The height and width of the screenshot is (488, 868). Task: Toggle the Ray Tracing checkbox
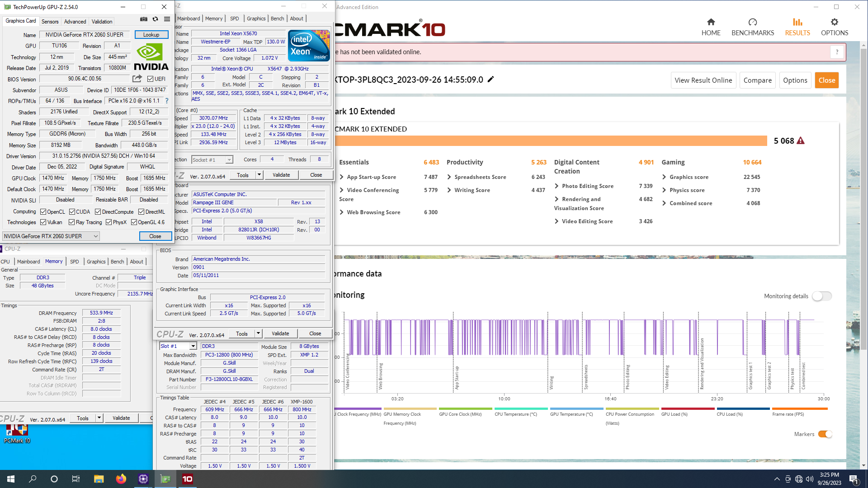pos(71,222)
